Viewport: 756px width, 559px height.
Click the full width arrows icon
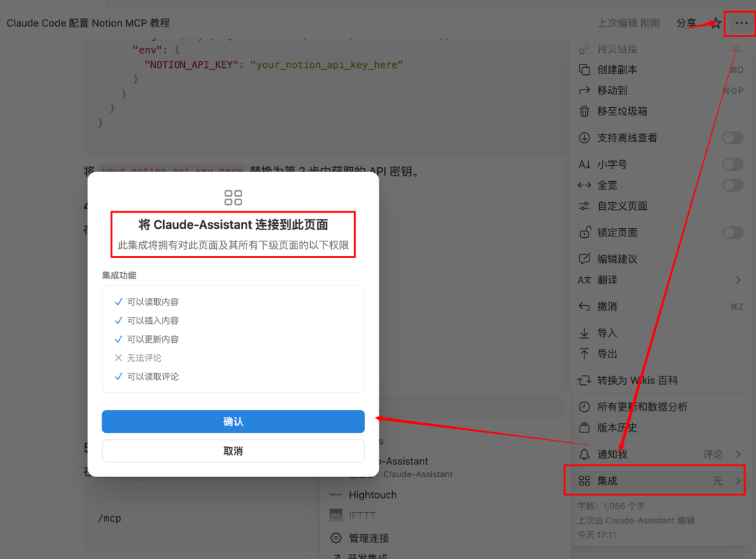pos(584,185)
